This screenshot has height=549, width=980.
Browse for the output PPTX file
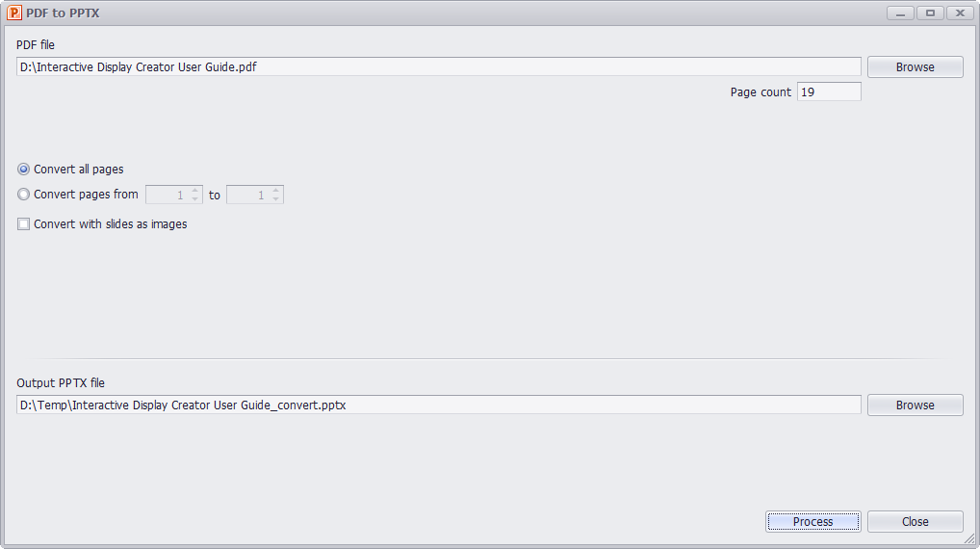click(915, 405)
